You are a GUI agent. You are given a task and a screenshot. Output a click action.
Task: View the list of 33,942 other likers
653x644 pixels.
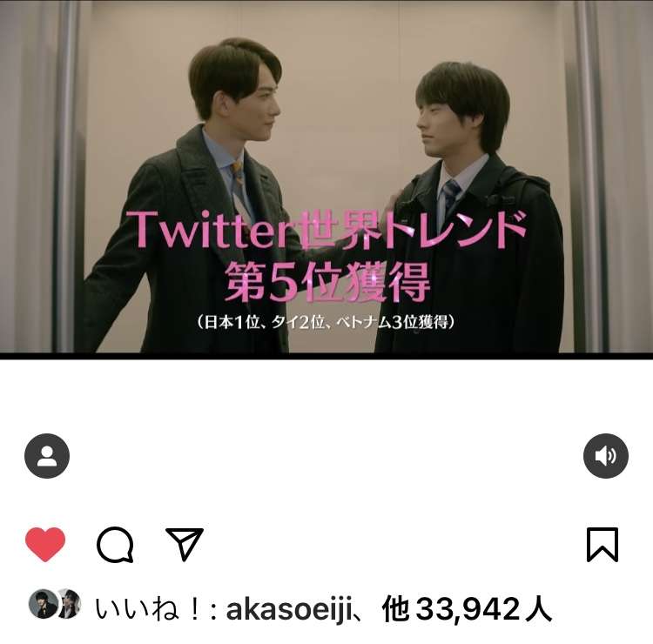tap(467, 609)
